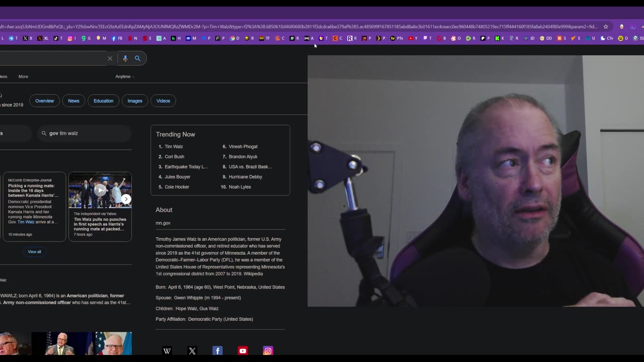Open Tim Walz's Wikipedia icon link
The width and height of the screenshot is (644, 362).
click(167, 351)
